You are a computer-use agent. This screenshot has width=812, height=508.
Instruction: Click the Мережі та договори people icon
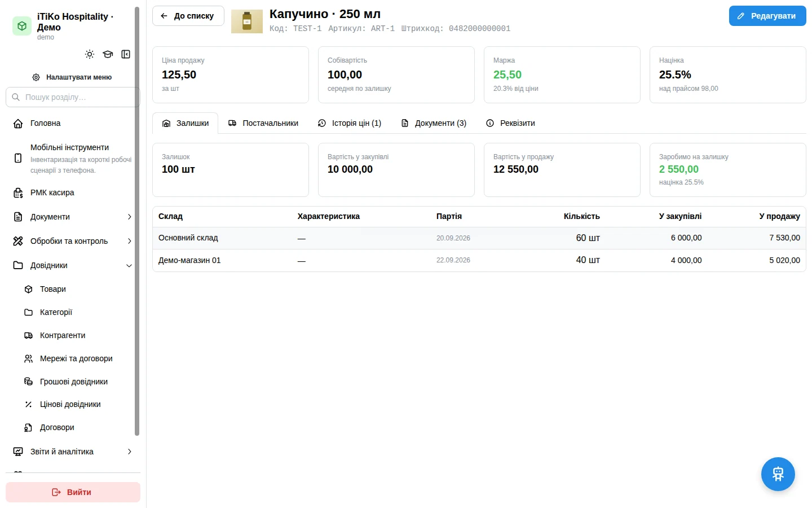[28, 358]
